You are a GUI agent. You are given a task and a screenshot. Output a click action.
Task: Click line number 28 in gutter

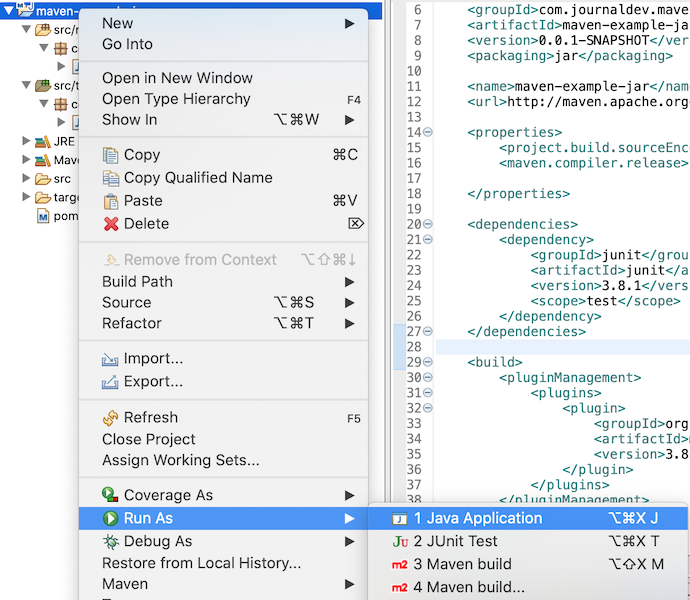coord(414,347)
